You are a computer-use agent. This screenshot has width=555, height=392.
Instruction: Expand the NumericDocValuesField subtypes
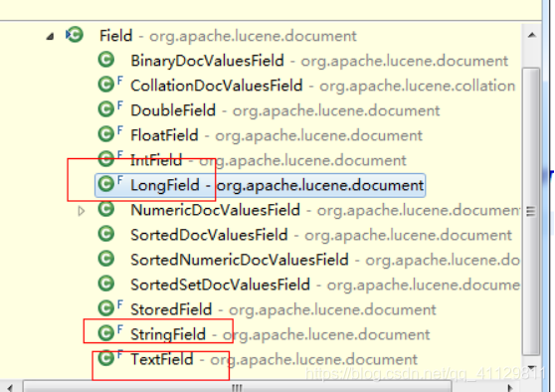coord(81,211)
